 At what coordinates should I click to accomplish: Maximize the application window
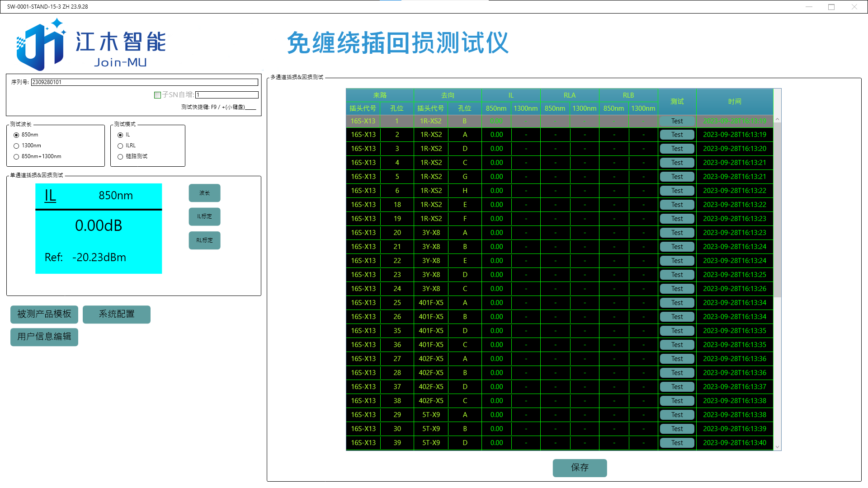click(831, 7)
